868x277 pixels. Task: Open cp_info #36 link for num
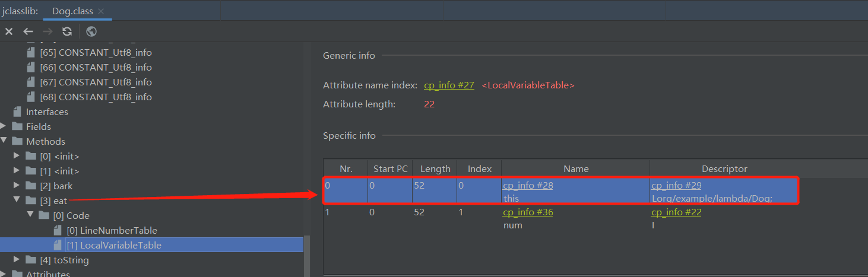coord(528,212)
